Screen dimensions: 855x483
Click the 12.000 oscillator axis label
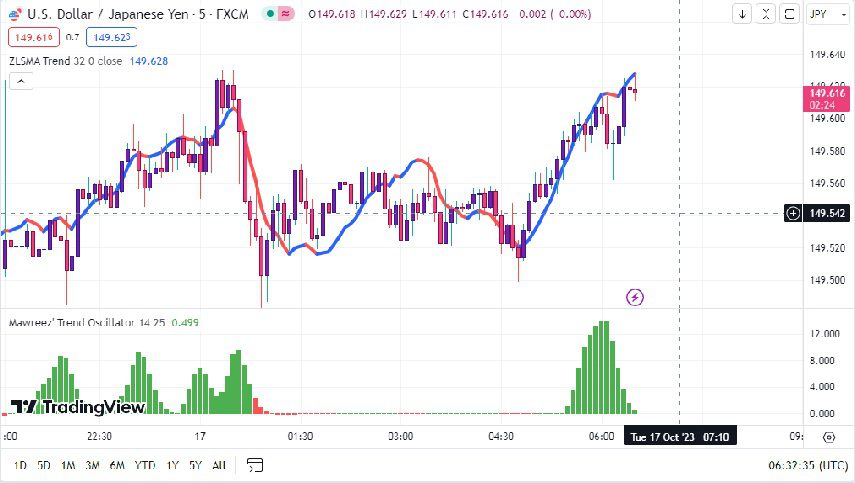[x=824, y=334]
